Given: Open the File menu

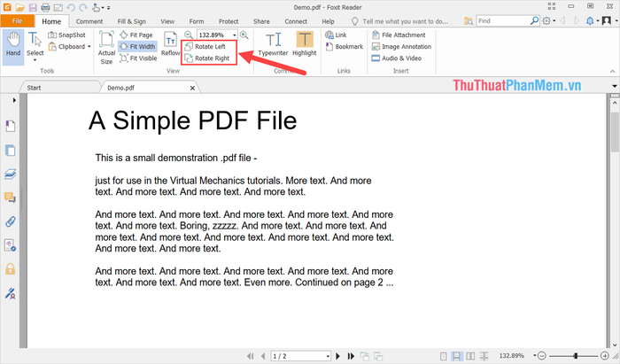Looking at the screenshot, I should point(18,21).
